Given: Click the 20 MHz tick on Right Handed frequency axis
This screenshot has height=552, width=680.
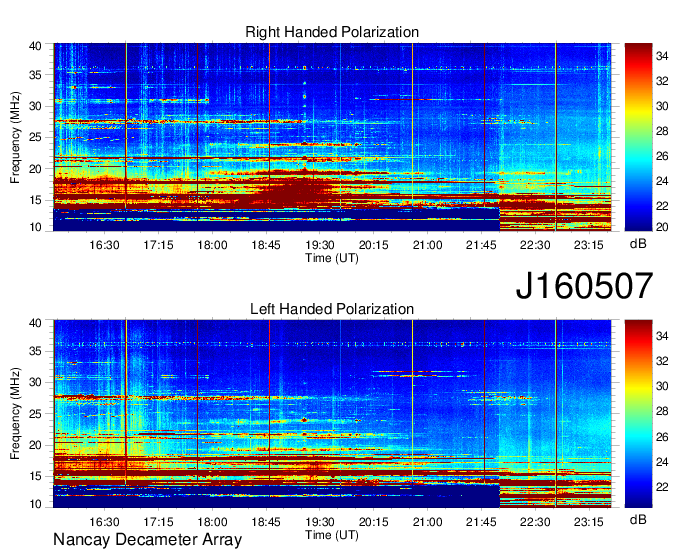Looking at the screenshot, I should coord(35,169).
